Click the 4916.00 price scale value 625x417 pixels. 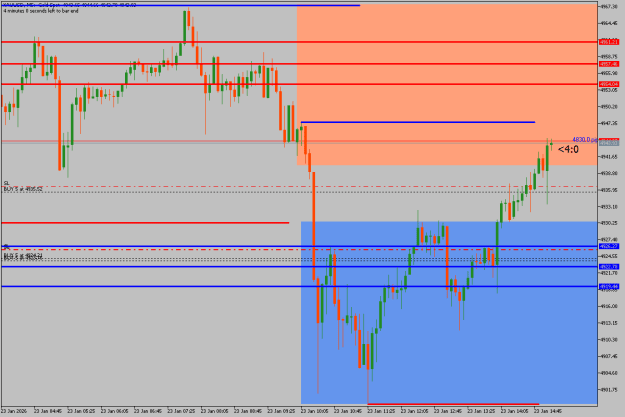point(609,306)
